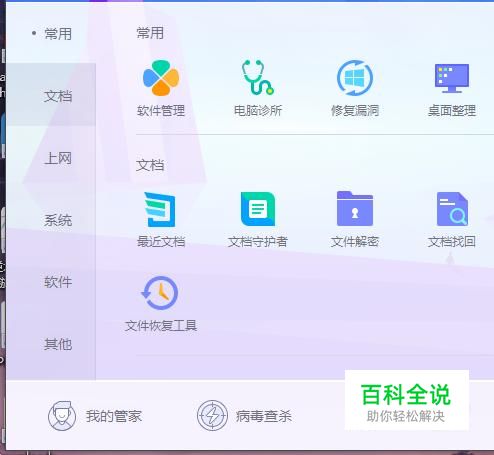
Task: Click the 病毒查杀 lightning icon
Action: tap(212, 416)
